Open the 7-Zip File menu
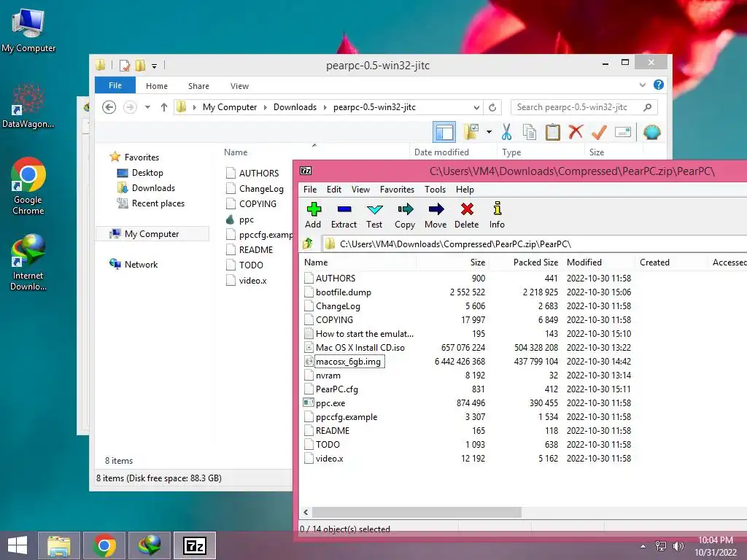 pos(309,190)
